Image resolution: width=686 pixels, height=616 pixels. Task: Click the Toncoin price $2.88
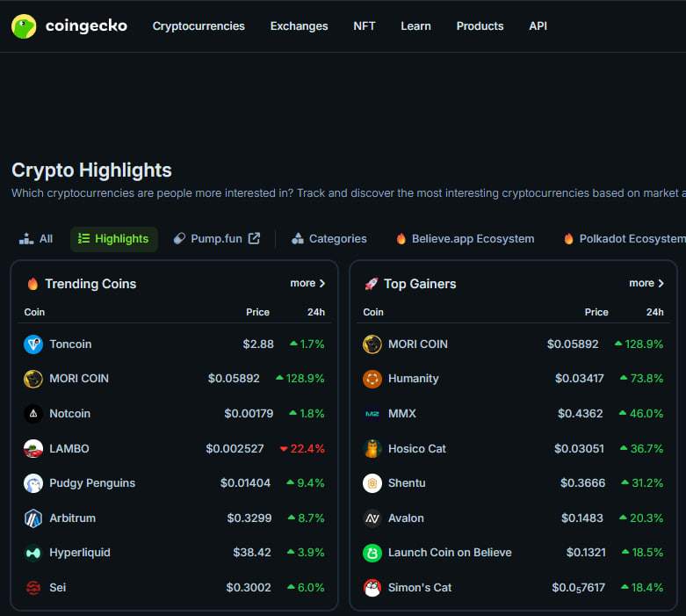point(258,344)
